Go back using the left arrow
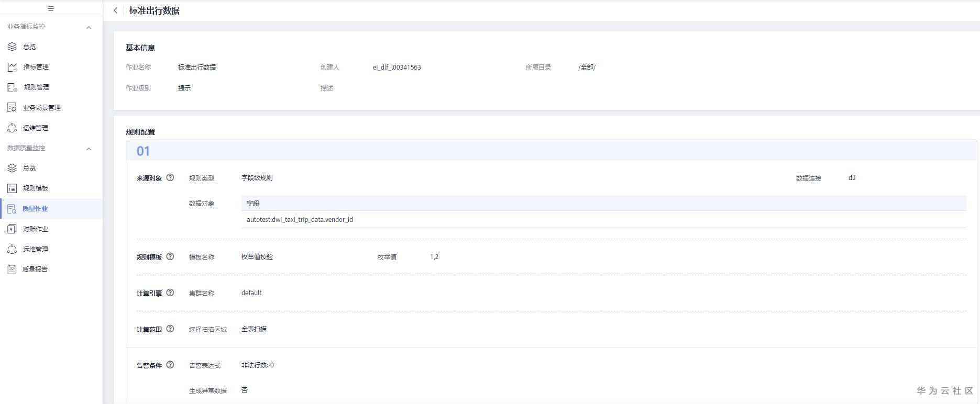The width and height of the screenshot is (980, 404). tap(116, 10)
